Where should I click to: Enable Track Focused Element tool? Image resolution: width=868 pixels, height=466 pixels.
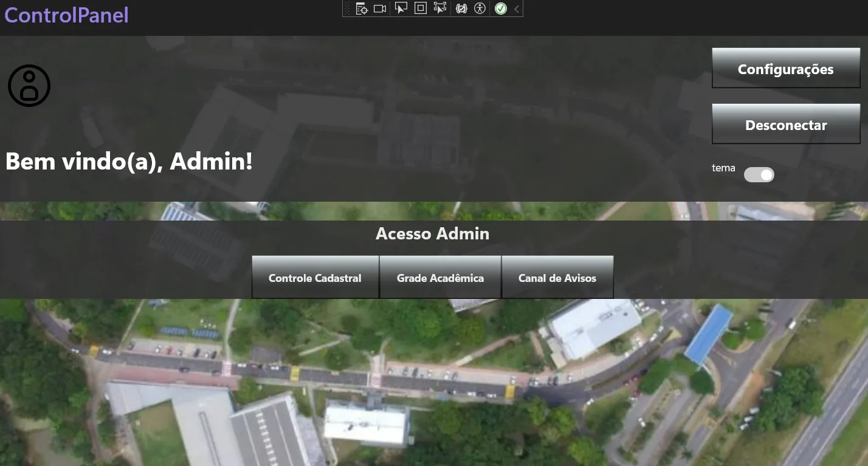point(440,9)
